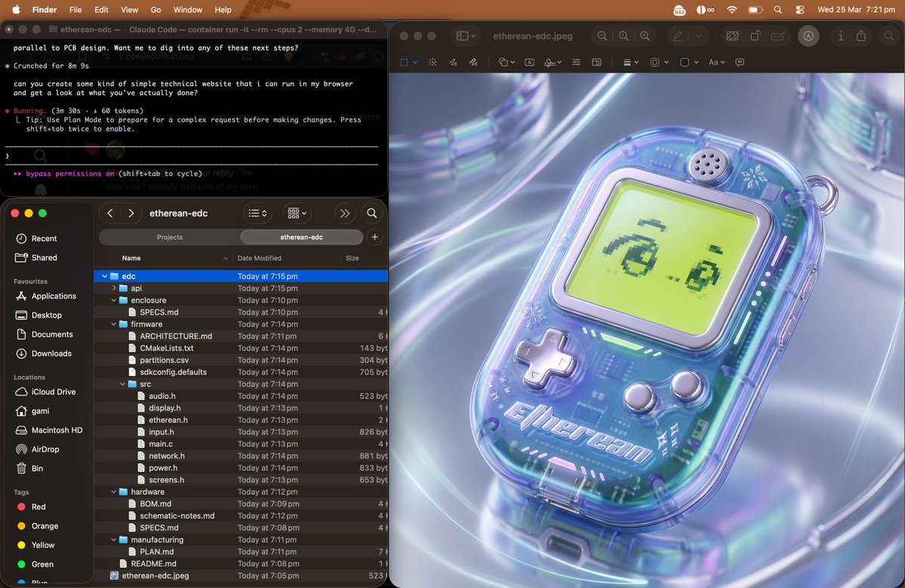The width and height of the screenshot is (905, 588).
Task: Click the search icon in Preview toolbar
Action: click(889, 35)
